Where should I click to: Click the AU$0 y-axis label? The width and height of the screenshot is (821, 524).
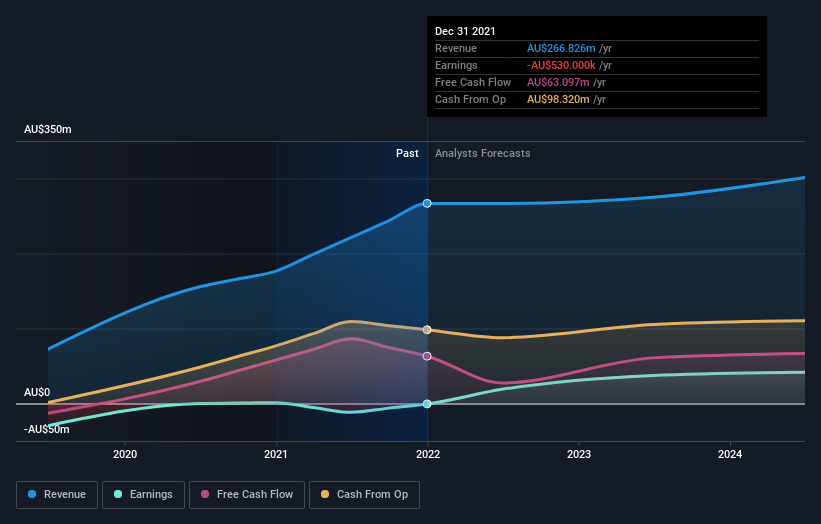(x=37, y=392)
